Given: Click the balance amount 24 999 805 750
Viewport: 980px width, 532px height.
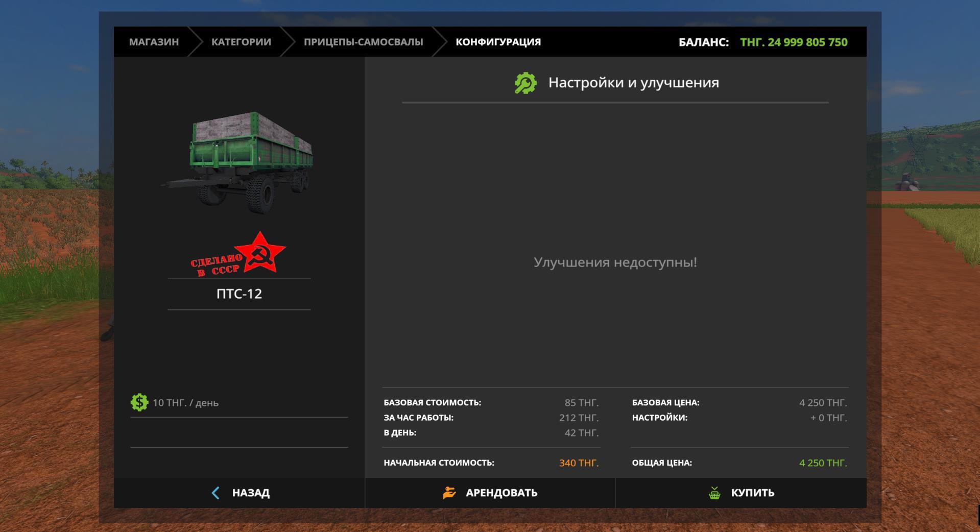Looking at the screenshot, I should coord(794,42).
